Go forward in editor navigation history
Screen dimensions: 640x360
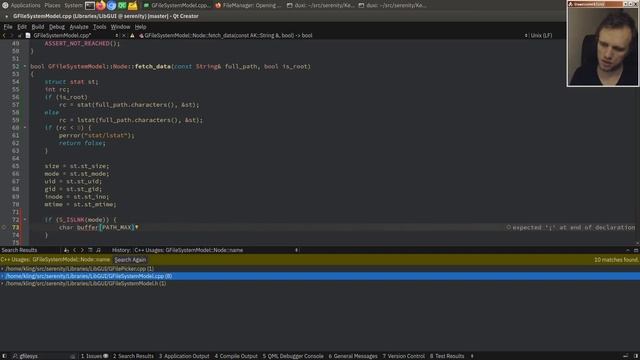tap(11, 36)
